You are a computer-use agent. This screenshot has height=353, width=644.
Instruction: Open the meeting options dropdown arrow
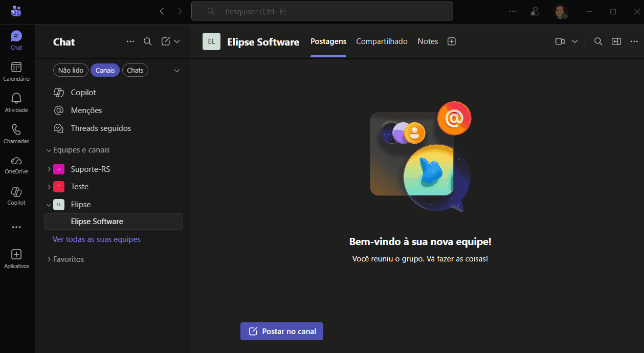pos(575,41)
